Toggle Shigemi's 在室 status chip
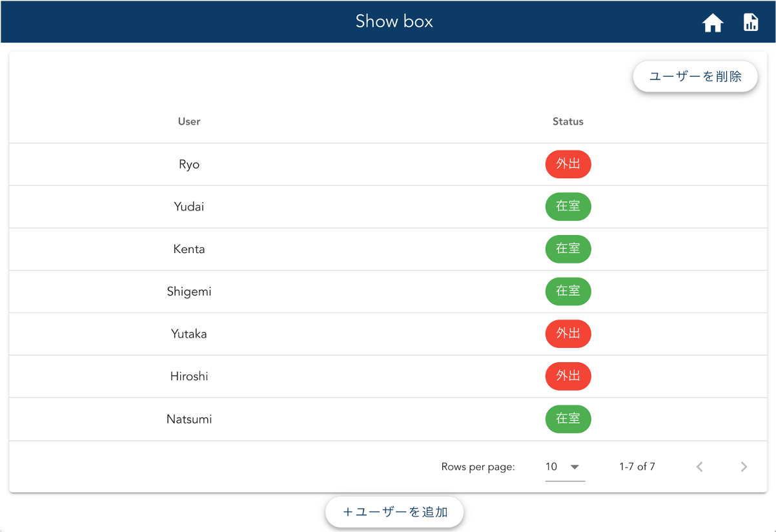This screenshot has height=532, width=776. click(568, 291)
